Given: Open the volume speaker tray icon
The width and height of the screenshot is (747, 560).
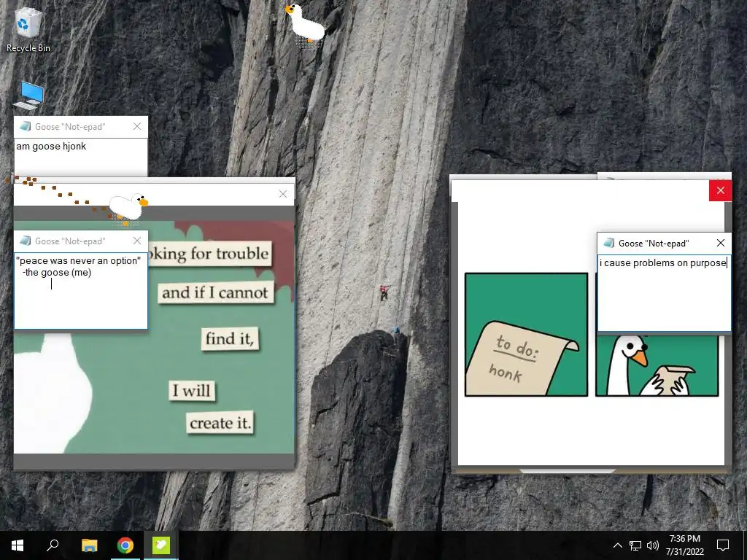Looking at the screenshot, I should click(653, 545).
